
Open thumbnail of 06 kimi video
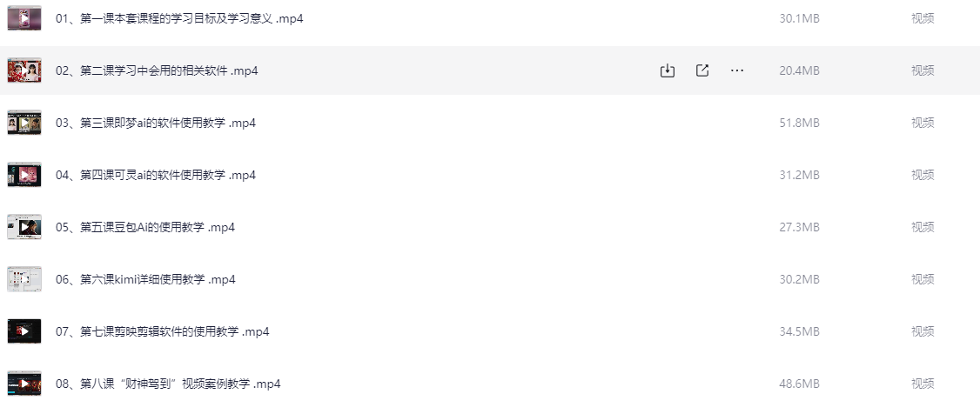pos(24,279)
